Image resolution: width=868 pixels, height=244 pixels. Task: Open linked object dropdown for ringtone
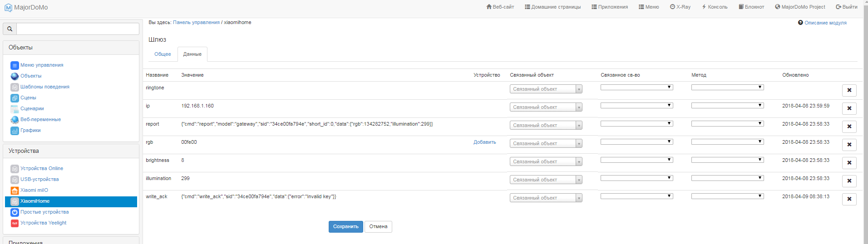click(x=546, y=89)
